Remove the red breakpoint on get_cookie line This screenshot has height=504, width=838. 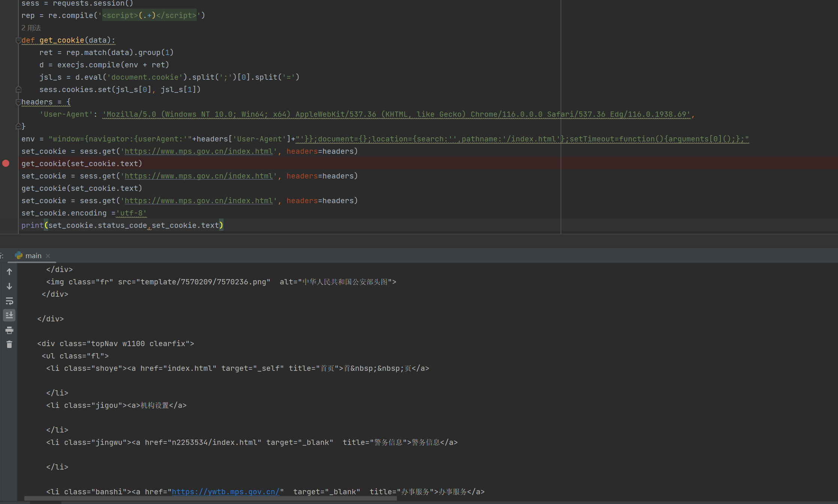pyautogui.click(x=6, y=163)
